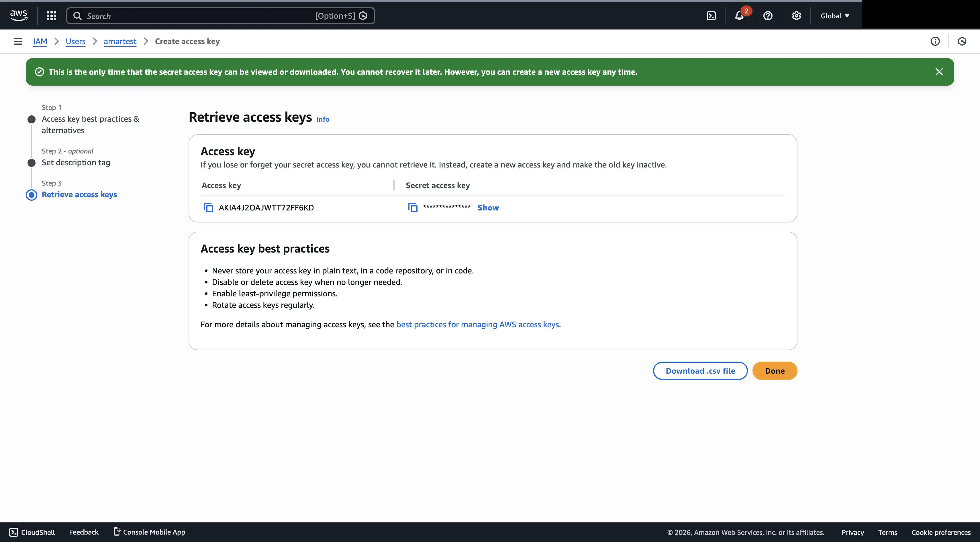Open the notifications bell
Screen dimensions: 980x542
click(x=740, y=15)
